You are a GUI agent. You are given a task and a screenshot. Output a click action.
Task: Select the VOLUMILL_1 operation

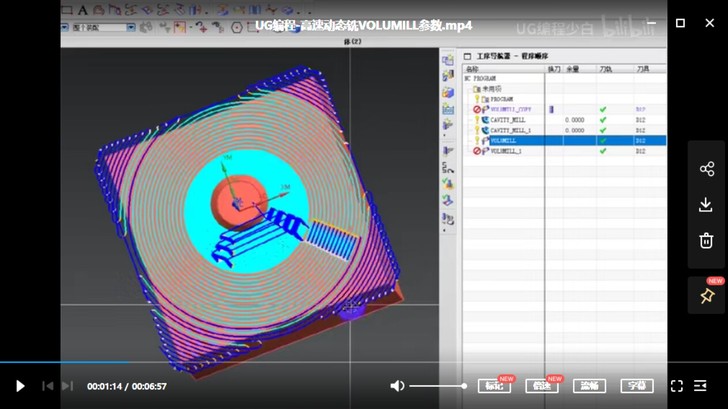click(511, 151)
